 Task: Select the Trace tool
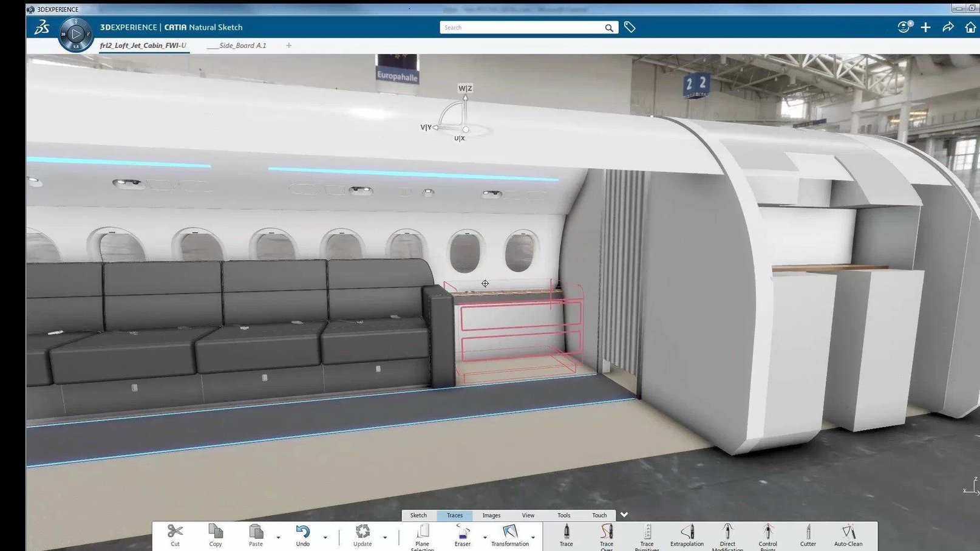click(x=565, y=536)
